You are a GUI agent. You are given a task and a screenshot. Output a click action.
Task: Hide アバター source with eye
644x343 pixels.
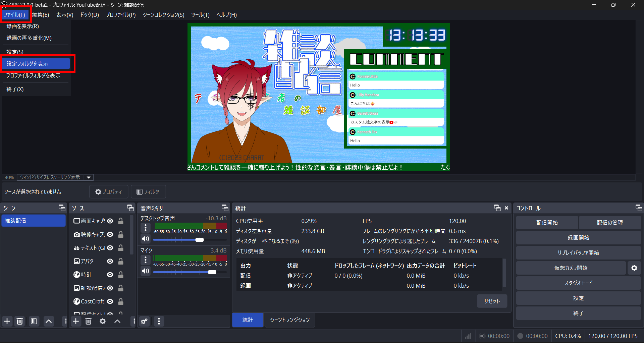click(x=110, y=261)
